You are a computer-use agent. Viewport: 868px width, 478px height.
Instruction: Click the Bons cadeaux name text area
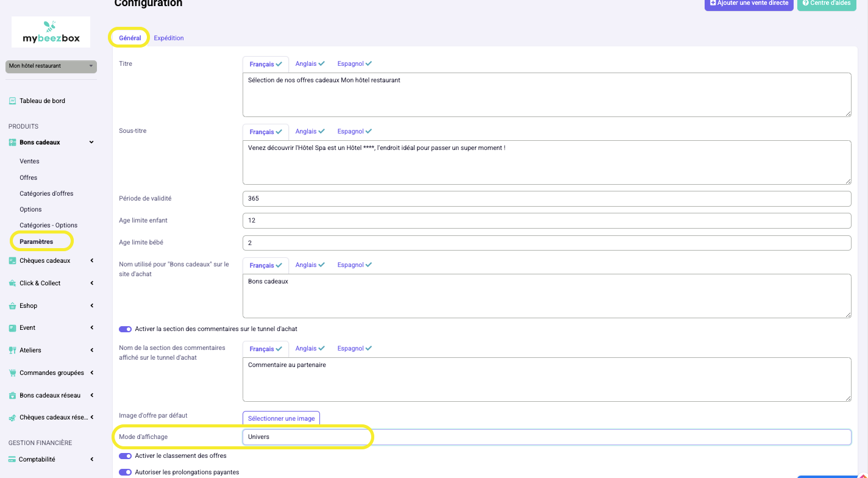547,296
